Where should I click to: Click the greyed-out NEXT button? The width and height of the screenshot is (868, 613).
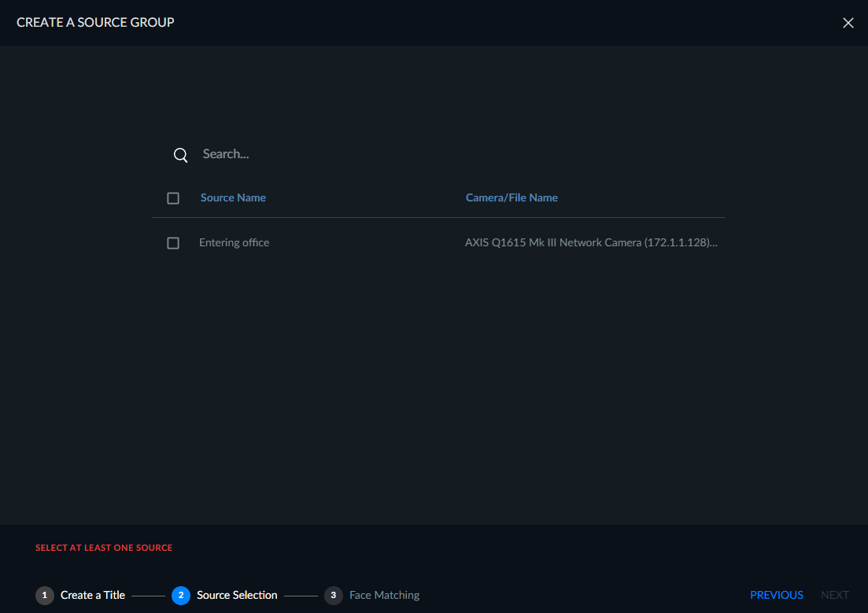click(x=834, y=595)
